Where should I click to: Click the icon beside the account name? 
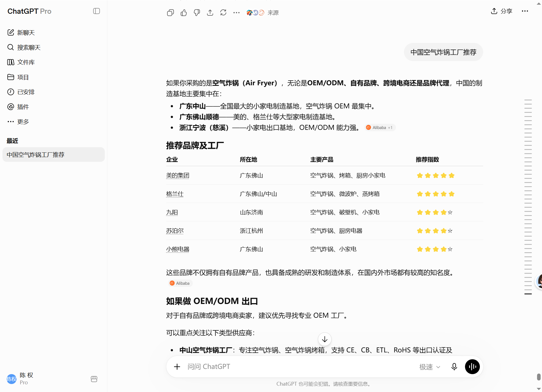click(94, 379)
